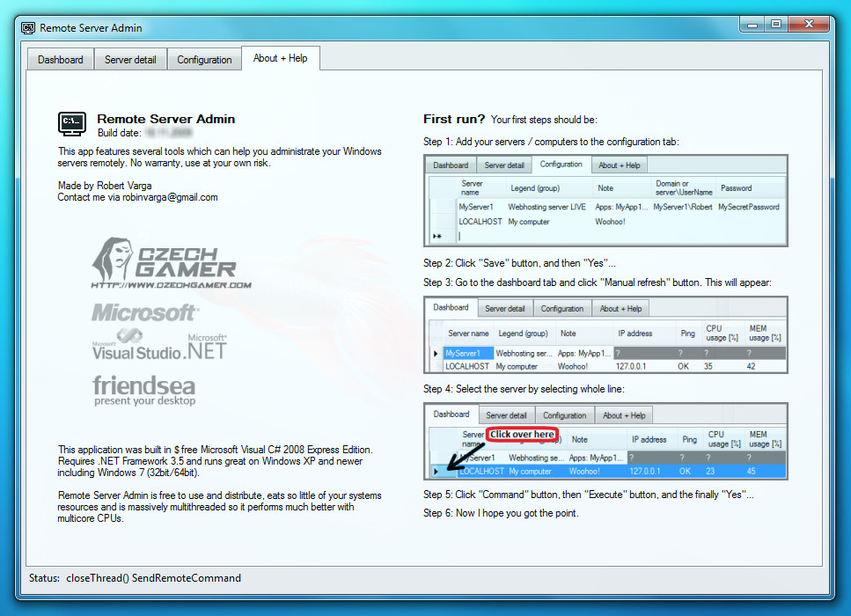Click the HTTP://WWW.CZECHGAMER.COM address text
The width and height of the screenshot is (851, 616).
point(171,285)
